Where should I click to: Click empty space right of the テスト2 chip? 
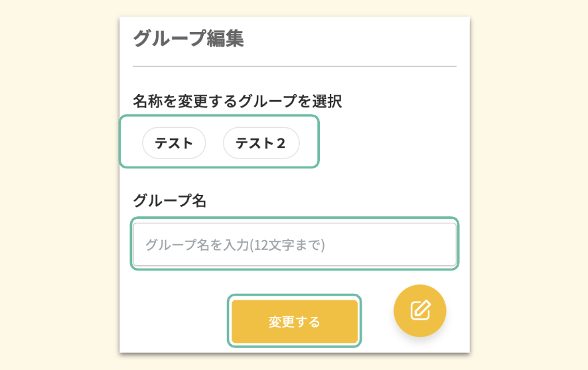point(385,143)
